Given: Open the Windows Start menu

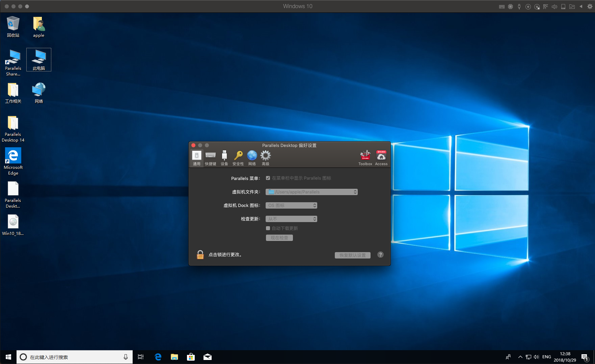Looking at the screenshot, I should tap(8, 357).
